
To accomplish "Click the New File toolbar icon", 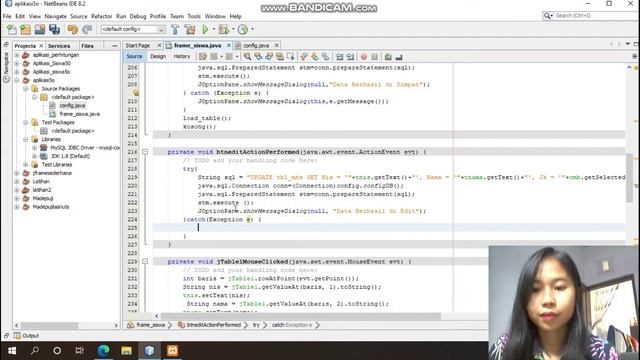I will [x=11, y=29].
